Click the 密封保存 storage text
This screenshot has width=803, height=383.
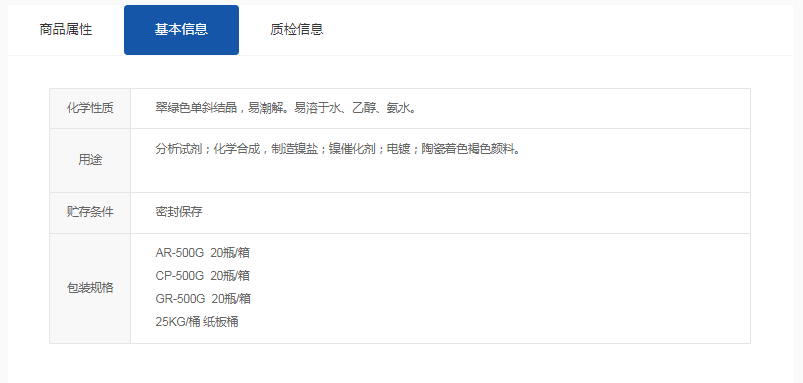[x=179, y=212]
